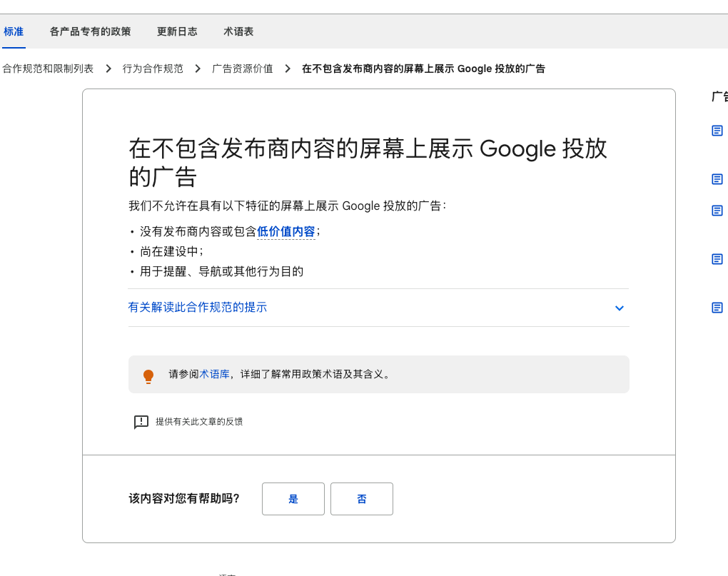Click the breadcrumb arrow after 行为合作规范
This screenshot has width=728, height=576.
(x=198, y=69)
